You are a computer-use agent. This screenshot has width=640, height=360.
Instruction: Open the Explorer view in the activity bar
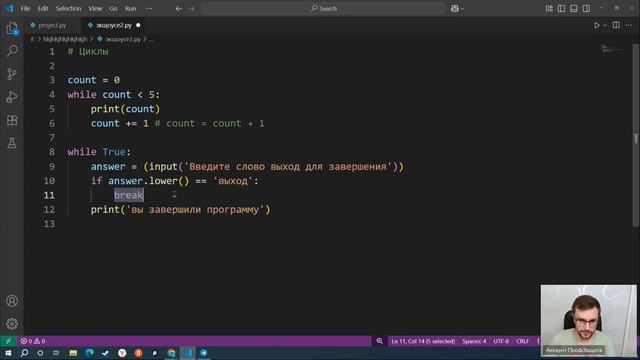(12, 28)
